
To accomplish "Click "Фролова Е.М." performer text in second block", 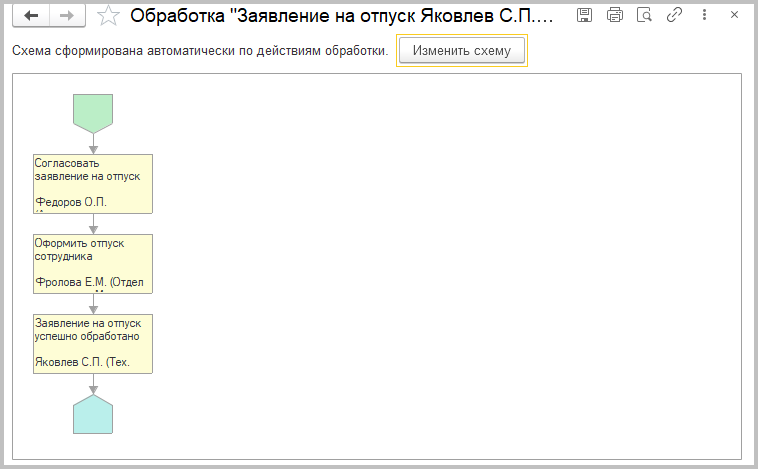I will click(89, 282).
